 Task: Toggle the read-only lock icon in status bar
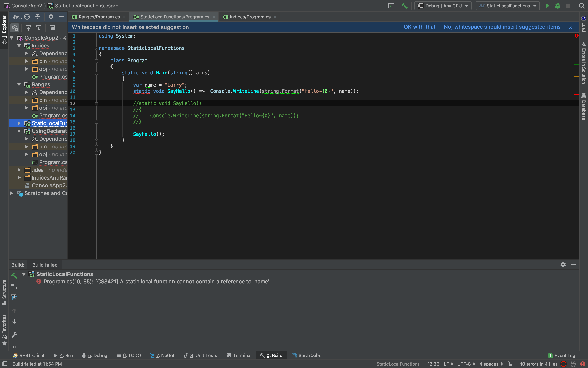tap(510, 364)
